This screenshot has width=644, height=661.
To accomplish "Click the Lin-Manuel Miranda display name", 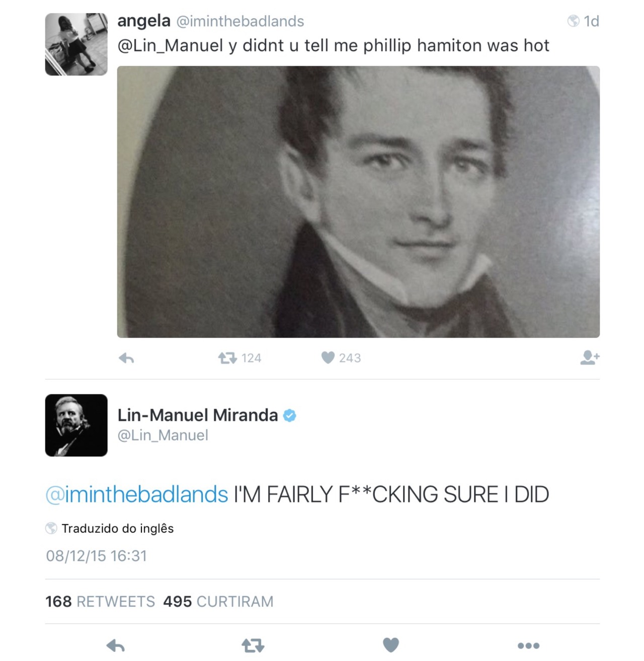I will pos(198,415).
